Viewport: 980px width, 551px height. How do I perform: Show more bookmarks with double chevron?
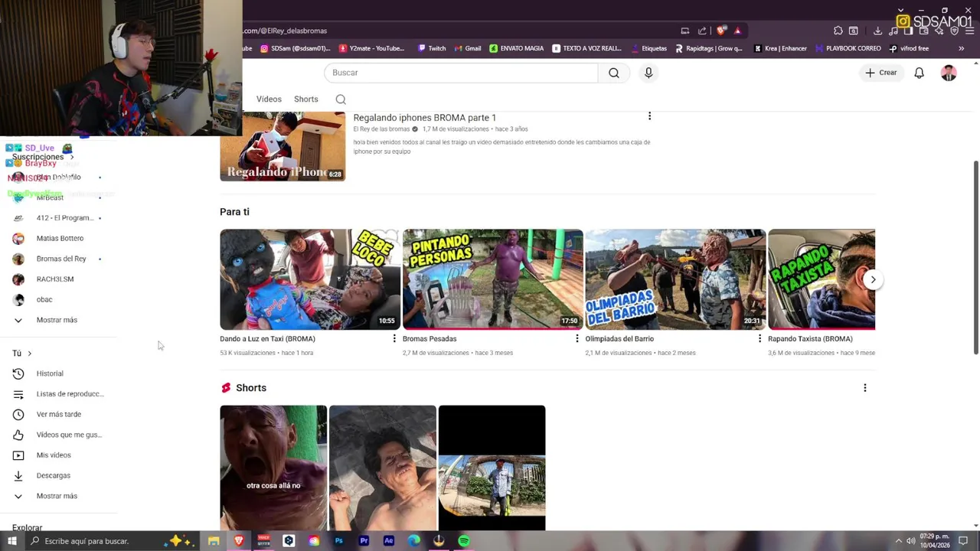962,48
